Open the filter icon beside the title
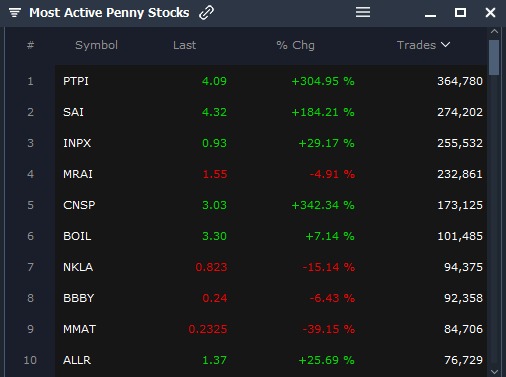The height and width of the screenshot is (377, 506). (x=15, y=13)
